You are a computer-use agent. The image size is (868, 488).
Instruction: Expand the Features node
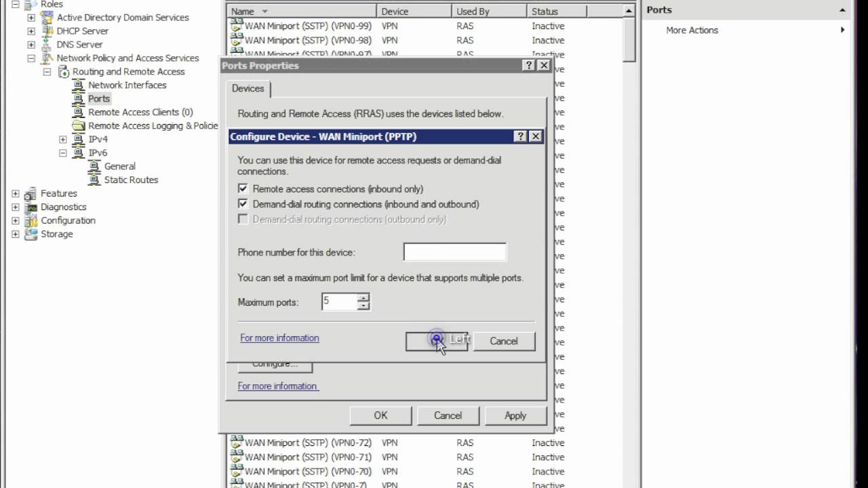point(16,194)
